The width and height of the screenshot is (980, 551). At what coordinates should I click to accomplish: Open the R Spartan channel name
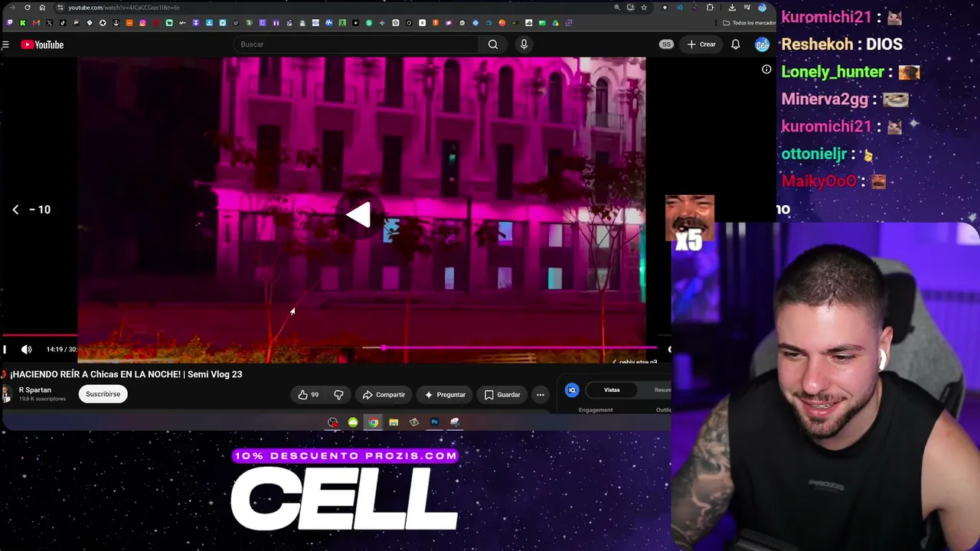tap(35, 390)
